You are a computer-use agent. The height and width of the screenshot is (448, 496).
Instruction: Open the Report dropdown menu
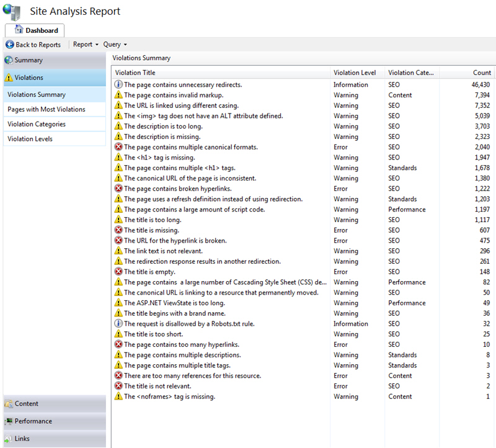86,45
